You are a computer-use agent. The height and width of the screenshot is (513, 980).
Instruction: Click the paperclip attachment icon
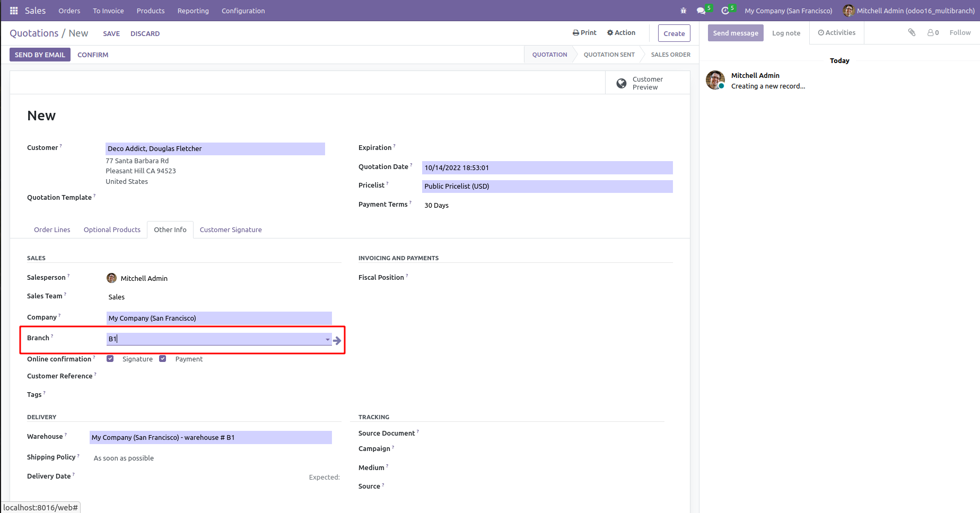click(x=912, y=33)
